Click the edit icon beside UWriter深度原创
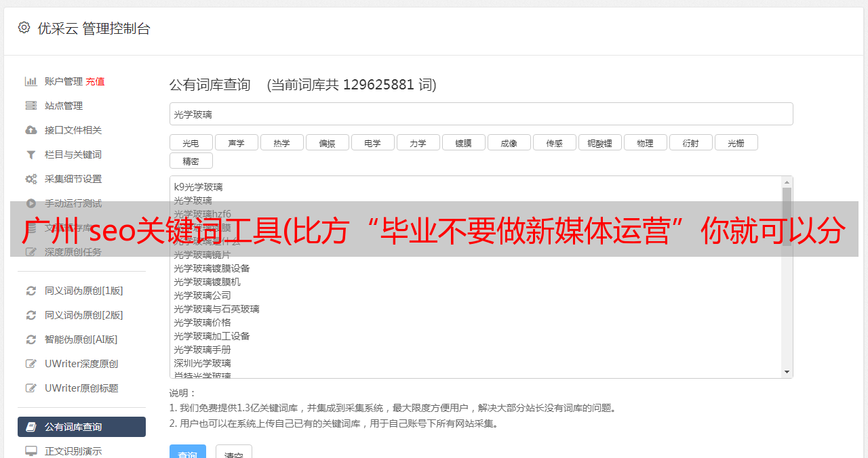Image resolution: width=868 pixels, height=458 pixels. [31, 364]
